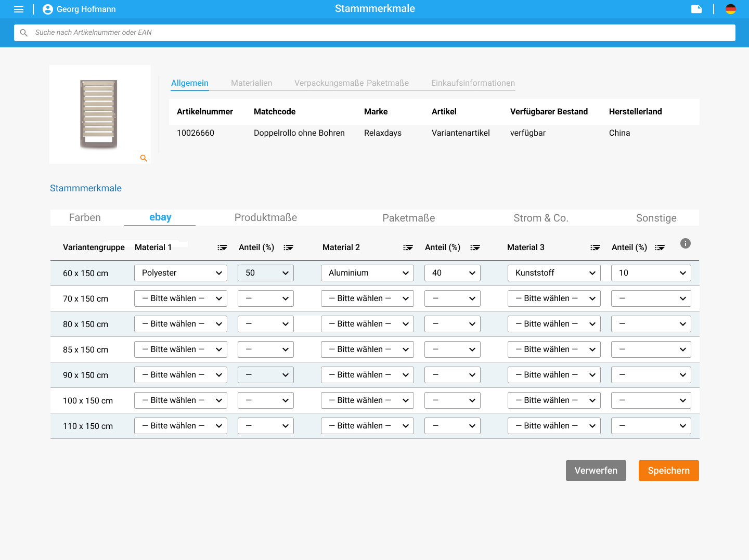Open Material 2 dropdown for 80 x 150 cm
749x560 pixels.
(x=367, y=324)
